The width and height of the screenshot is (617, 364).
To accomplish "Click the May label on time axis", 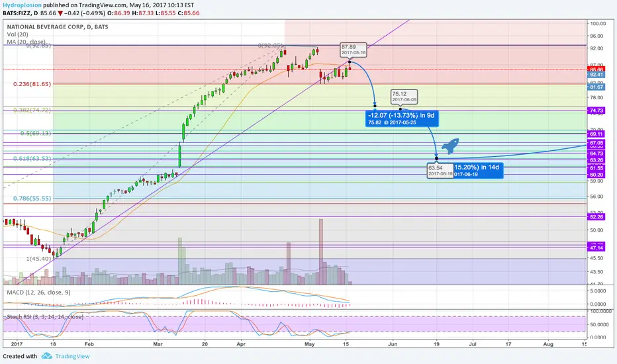I will click(x=310, y=344).
